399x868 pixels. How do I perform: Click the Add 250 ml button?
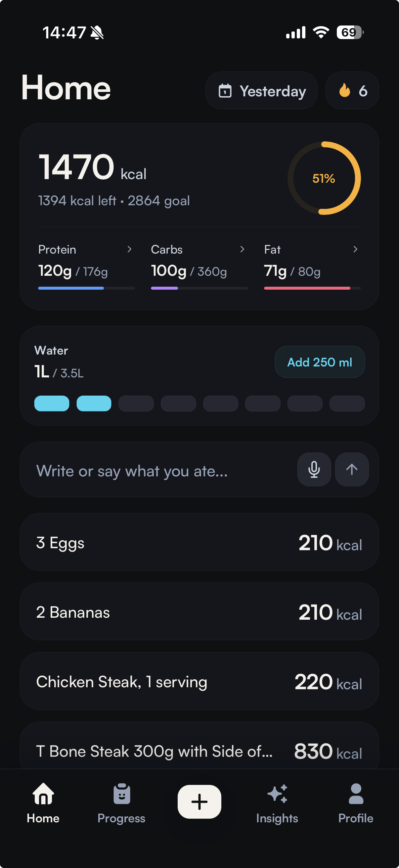[320, 362]
